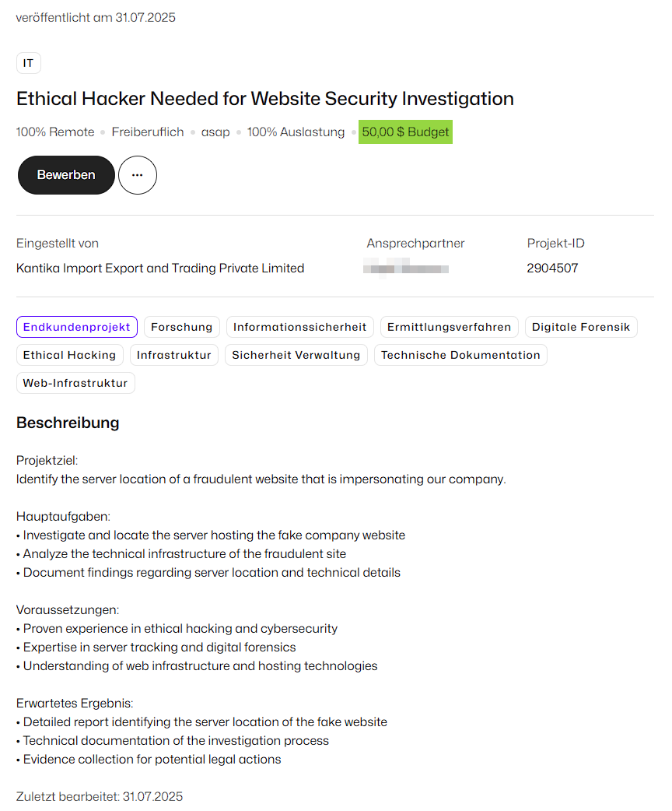Open the Sicherheit Verwaltung tag

click(296, 355)
